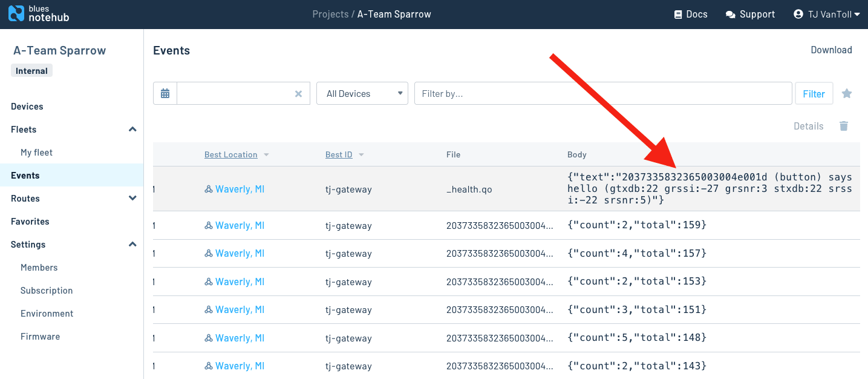Click _health.qo file cell
Image resolution: width=868 pixels, height=379 pixels.
pyautogui.click(x=469, y=189)
